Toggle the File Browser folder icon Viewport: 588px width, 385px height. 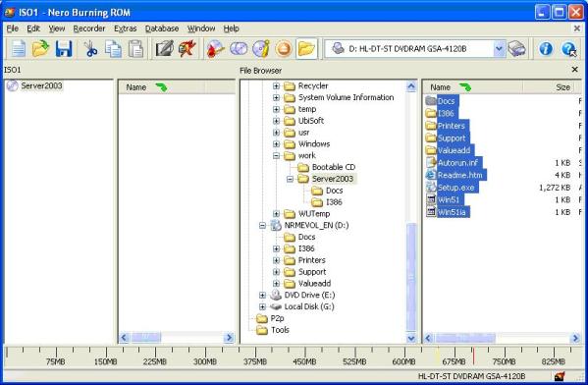click(x=306, y=49)
